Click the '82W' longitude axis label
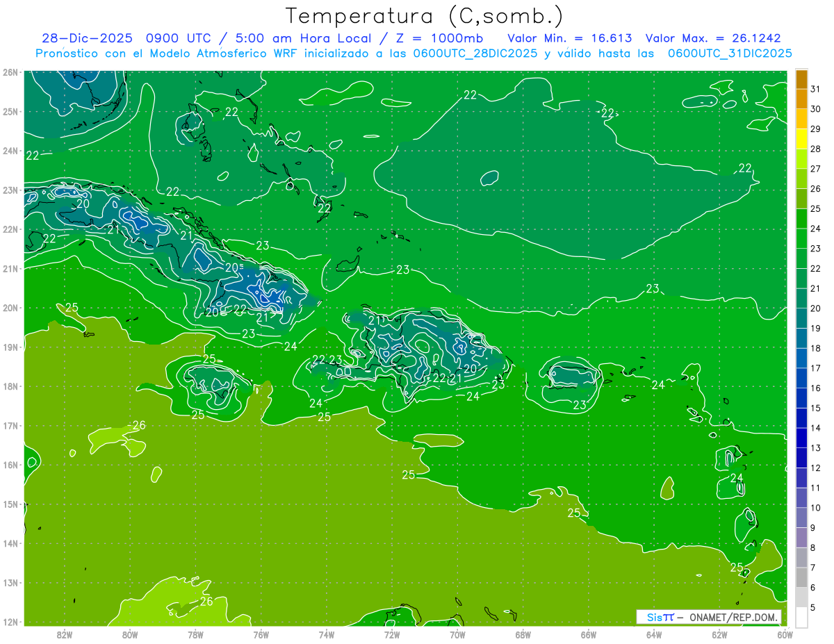The height and width of the screenshot is (644, 834). 64,634
